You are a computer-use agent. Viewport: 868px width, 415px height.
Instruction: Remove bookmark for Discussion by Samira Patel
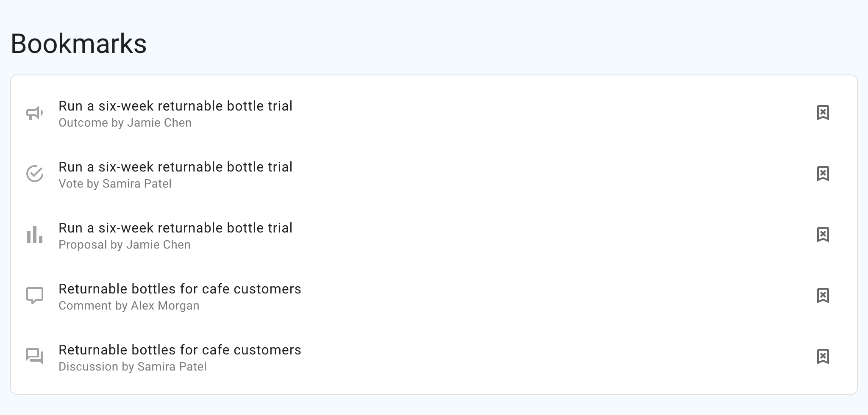tap(823, 357)
